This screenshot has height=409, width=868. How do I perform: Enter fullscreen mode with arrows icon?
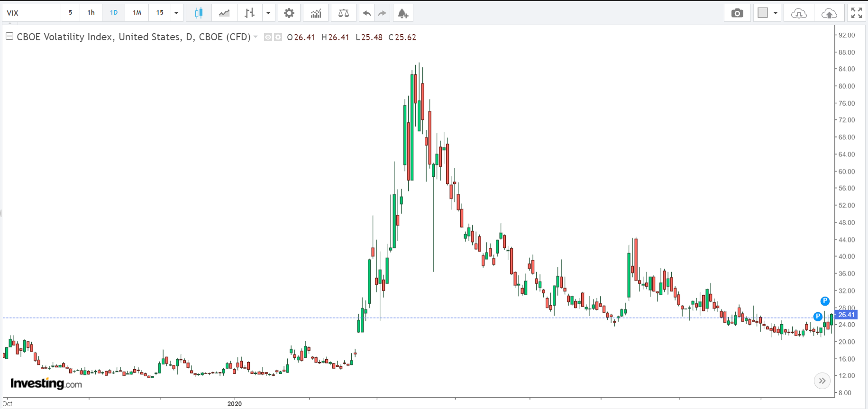click(857, 13)
